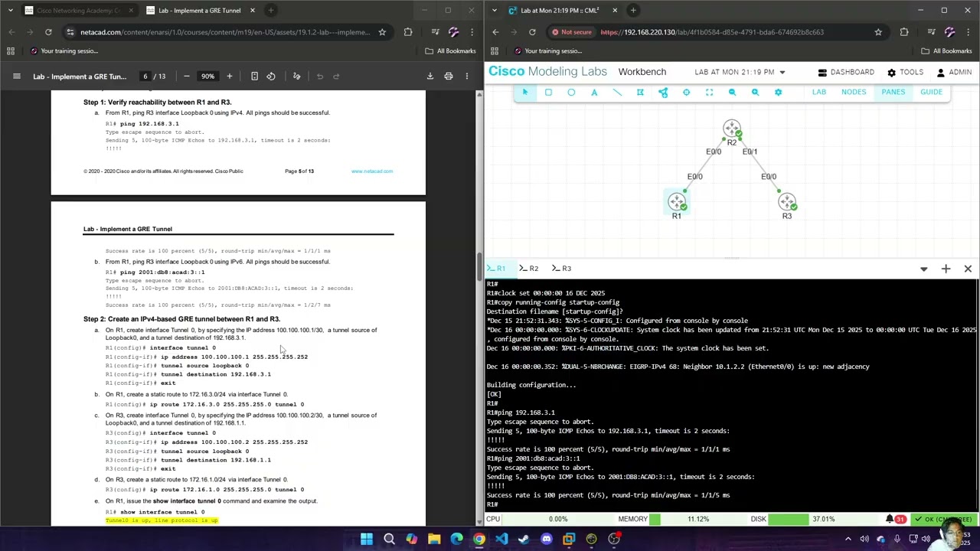
Task: Add a new console pane tab
Action: (x=946, y=269)
